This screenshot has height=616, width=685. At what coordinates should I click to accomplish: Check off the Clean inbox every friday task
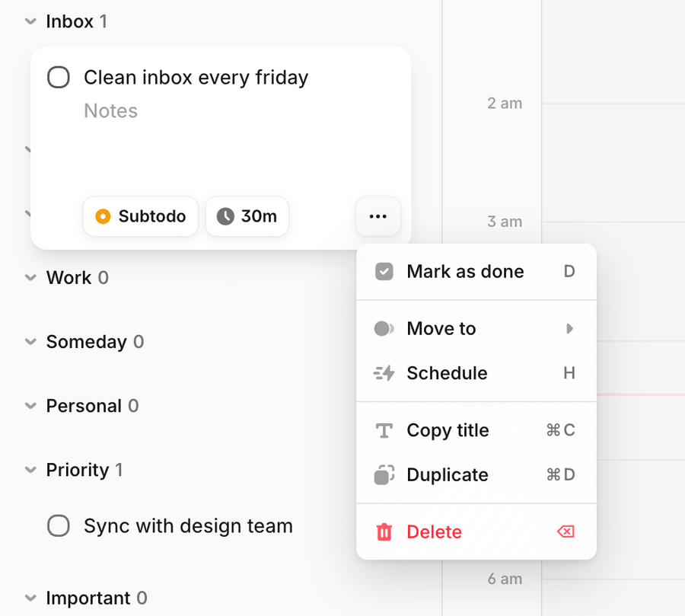click(x=59, y=77)
